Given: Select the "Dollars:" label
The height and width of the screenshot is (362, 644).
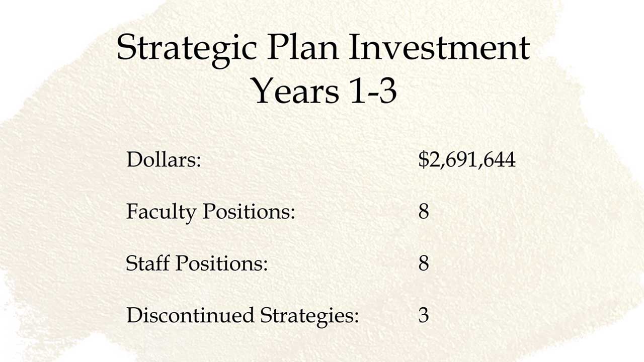Looking at the screenshot, I should (164, 160).
